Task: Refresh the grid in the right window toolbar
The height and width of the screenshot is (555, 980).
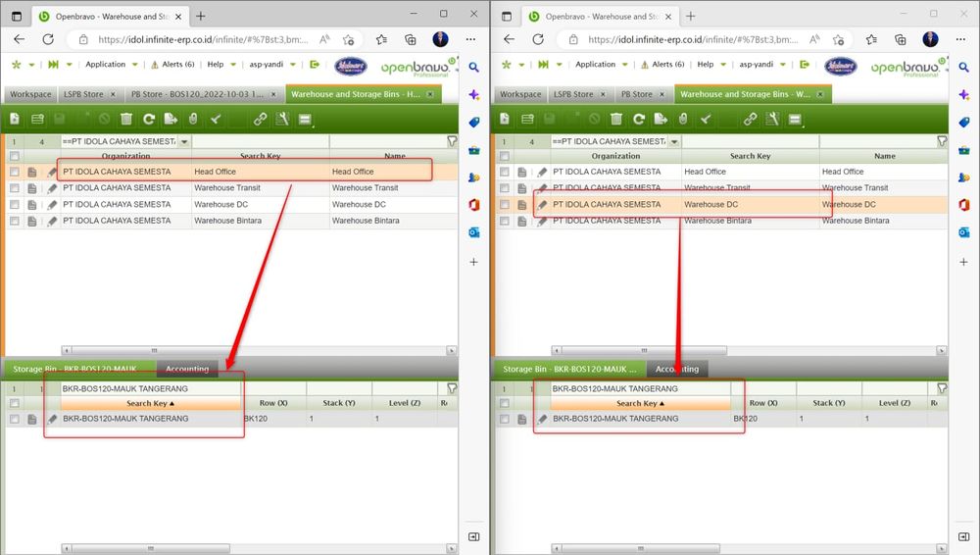Action: [639, 119]
